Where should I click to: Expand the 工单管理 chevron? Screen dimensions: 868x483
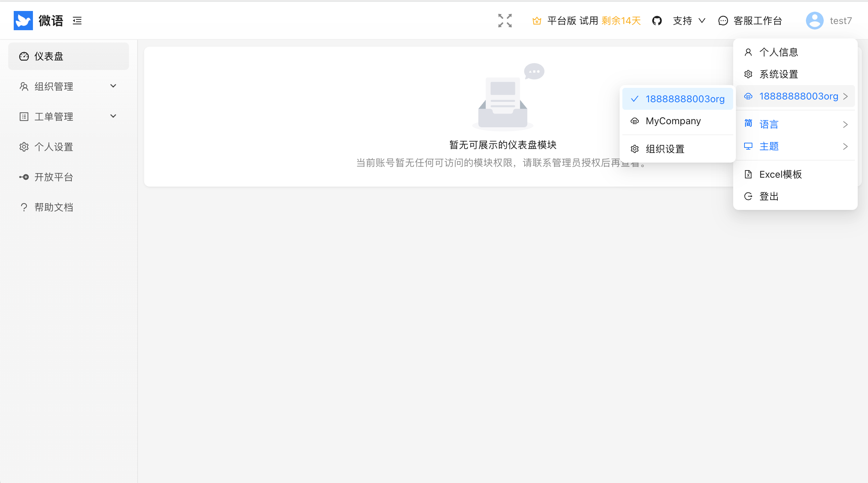click(113, 116)
